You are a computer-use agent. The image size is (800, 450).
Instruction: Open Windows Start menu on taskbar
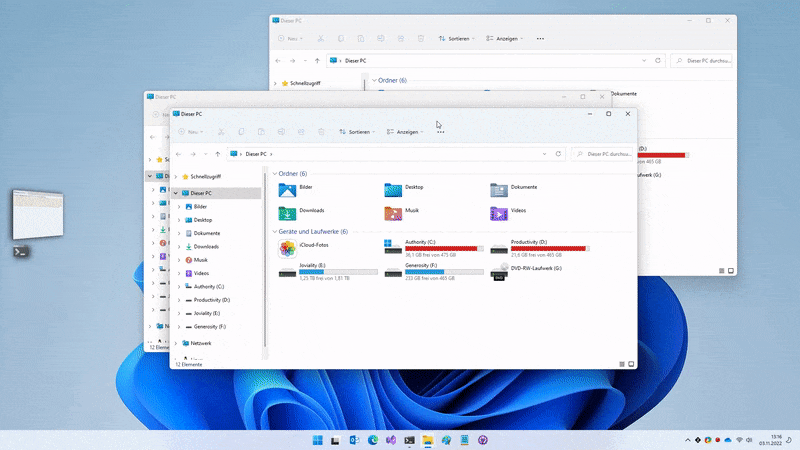[317, 440]
